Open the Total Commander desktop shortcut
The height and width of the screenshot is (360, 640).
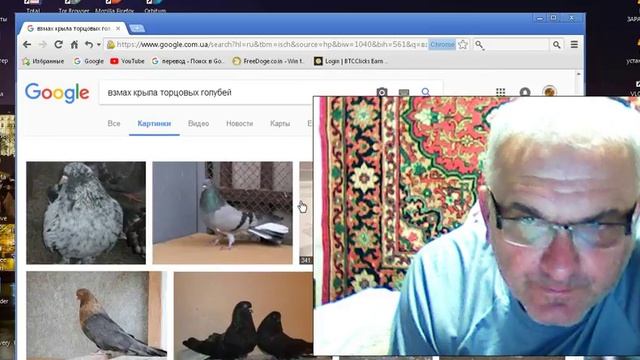click(x=33, y=7)
